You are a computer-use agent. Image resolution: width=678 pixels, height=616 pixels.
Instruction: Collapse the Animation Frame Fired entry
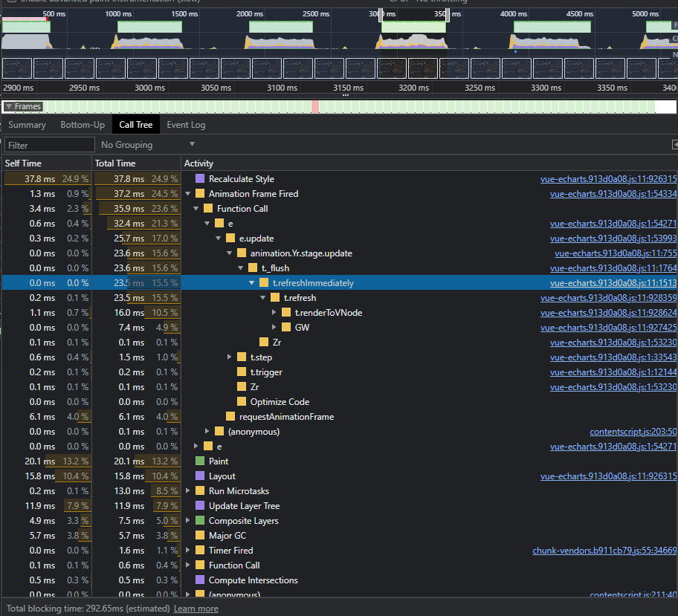tap(188, 193)
